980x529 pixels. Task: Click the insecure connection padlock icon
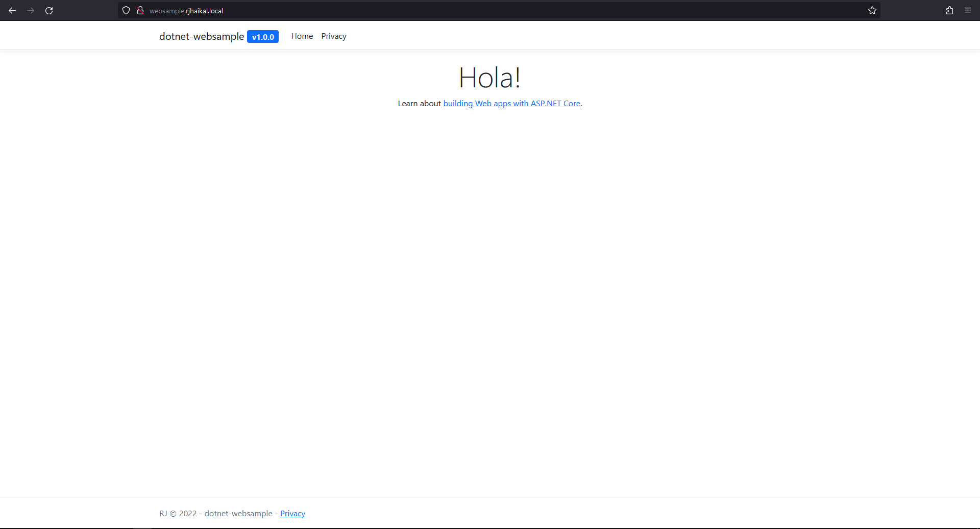[140, 10]
